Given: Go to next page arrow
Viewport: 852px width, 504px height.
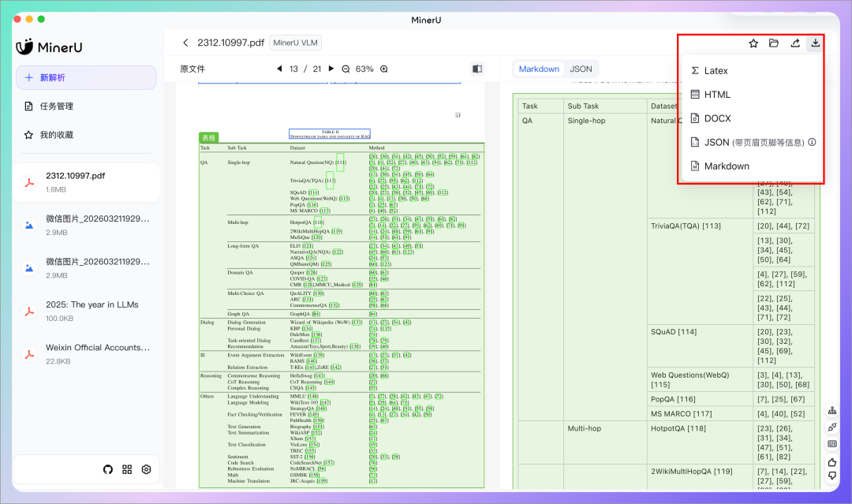Looking at the screenshot, I should tap(331, 69).
